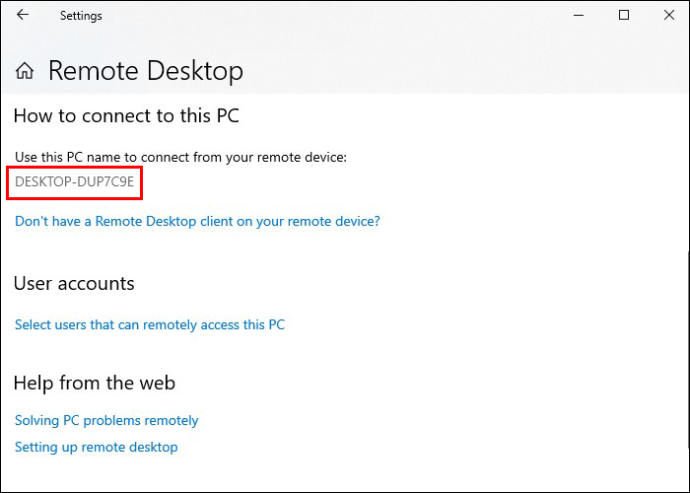Open Solving PC problems remotely help link
Image resolution: width=690 pixels, height=493 pixels.
[106, 420]
